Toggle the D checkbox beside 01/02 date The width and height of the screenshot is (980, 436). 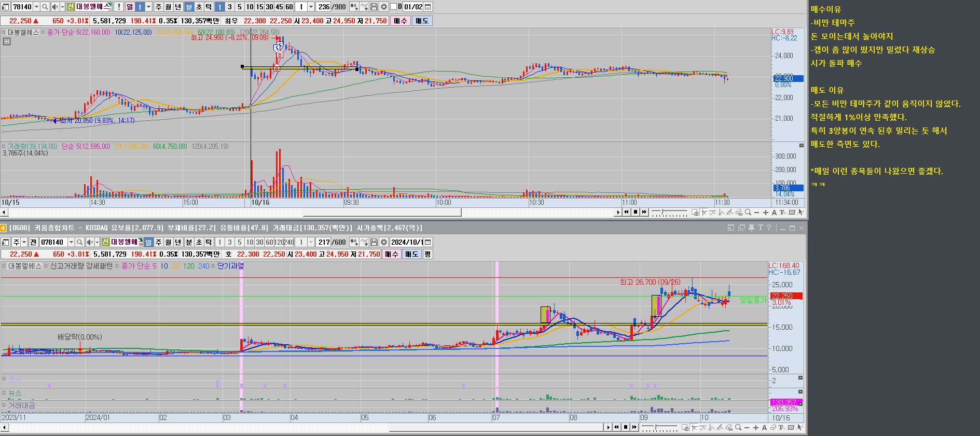(x=393, y=7)
